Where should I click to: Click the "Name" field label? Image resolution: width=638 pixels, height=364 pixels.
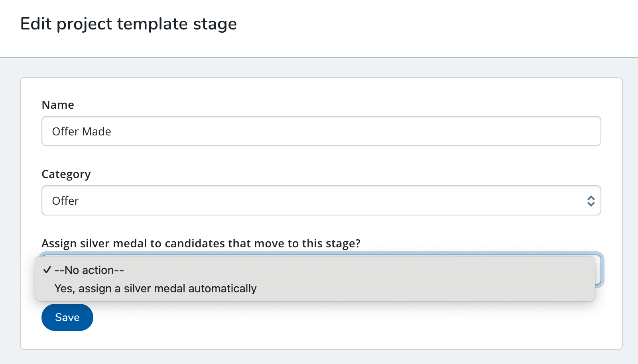click(58, 105)
